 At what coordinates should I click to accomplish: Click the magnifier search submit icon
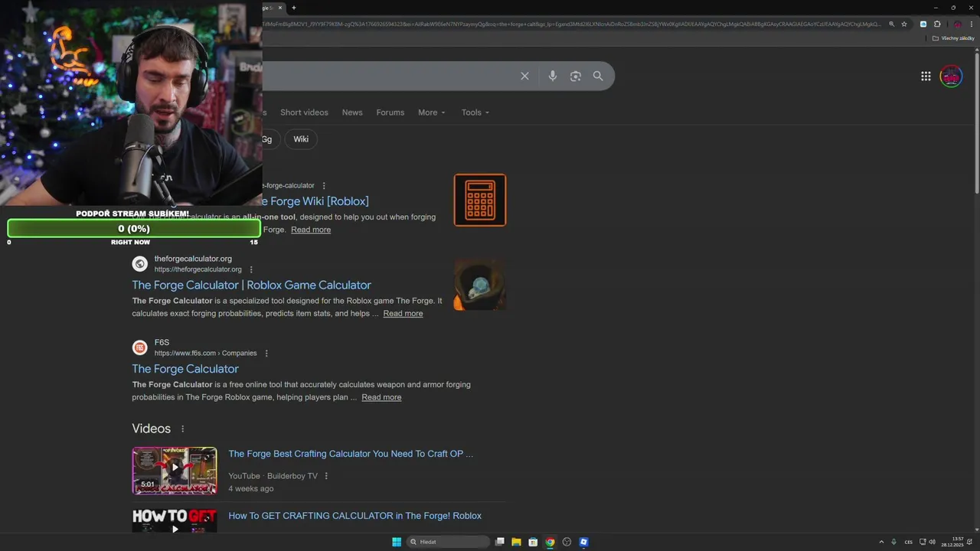[598, 76]
